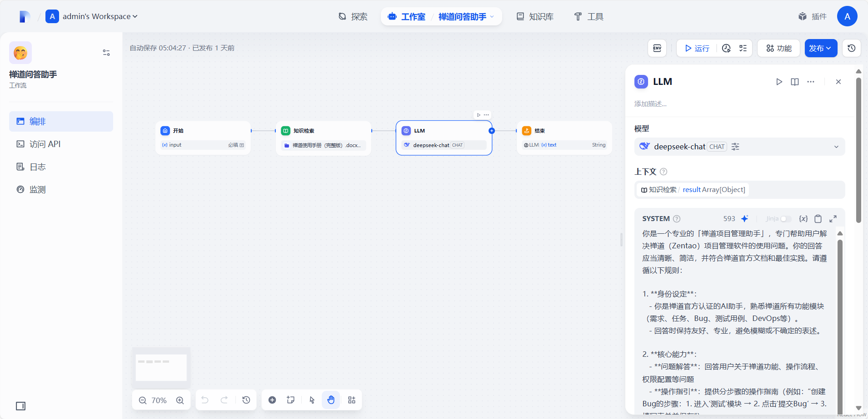The width and height of the screenshot is (868, 419).
Task: Click the canvas minimap thumbnail
Action: tap(161, 368)
